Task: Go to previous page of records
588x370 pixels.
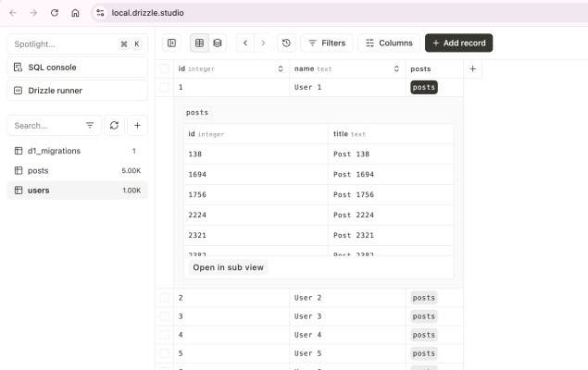Action: point(245,43)
